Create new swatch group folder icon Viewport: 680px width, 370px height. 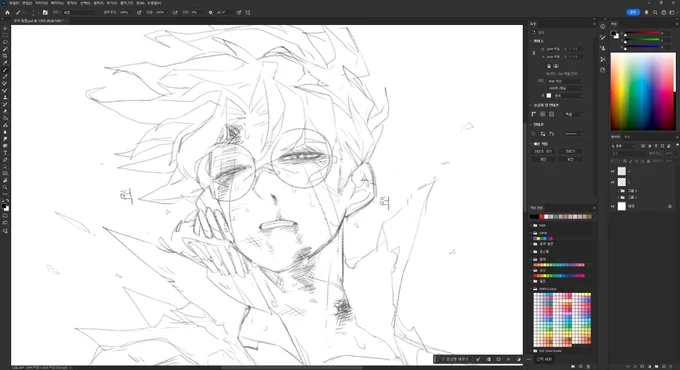click(573, 367)
